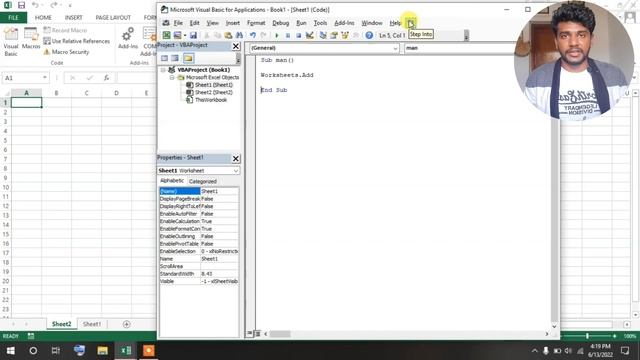
Task: Toggle Design Mode icon in VBA toolbar
Action: pos(309,36)
